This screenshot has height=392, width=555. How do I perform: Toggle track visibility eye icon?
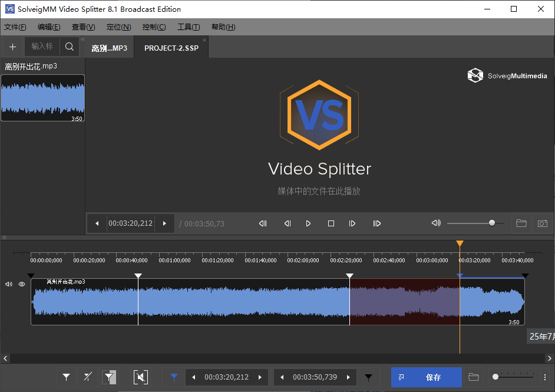[x=22, y=284]
